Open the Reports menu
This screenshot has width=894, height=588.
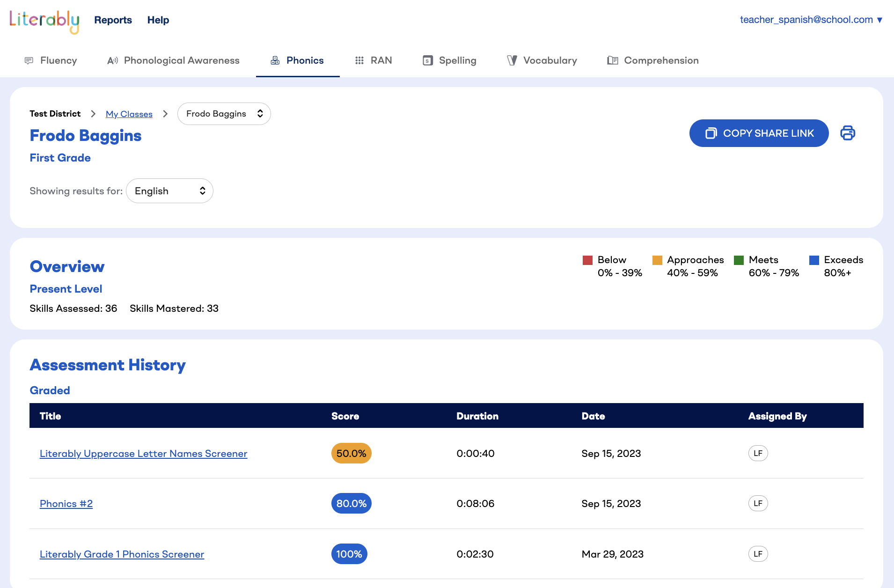(x=113, y=20)
